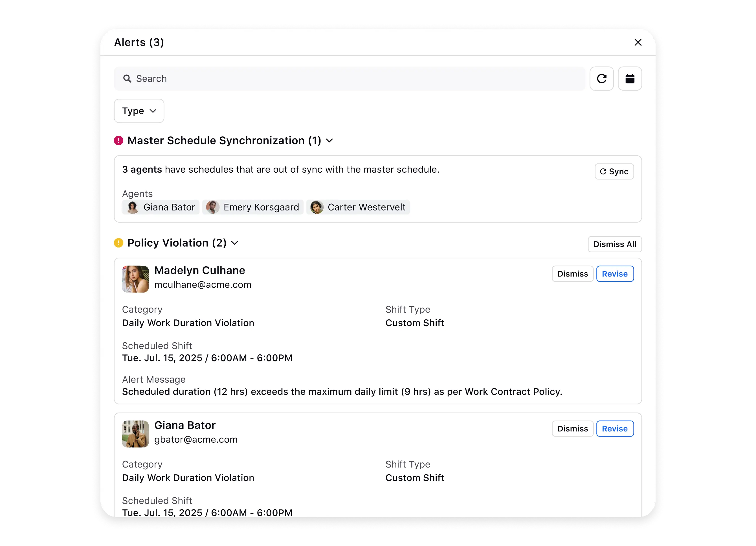Image resolution: width=756 pixels, height=546 pixels.
Task: Click Carter Westervelt's agent chip
Action: point(358,207)
